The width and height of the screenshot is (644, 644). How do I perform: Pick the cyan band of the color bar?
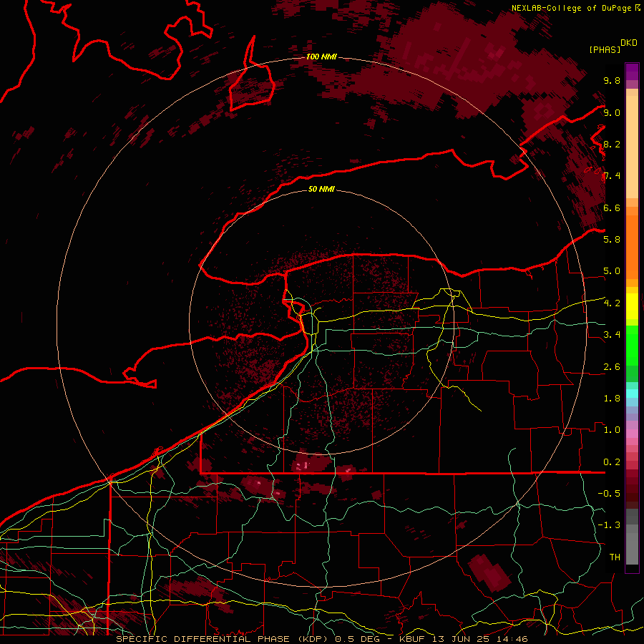click(x=632, y=393)
